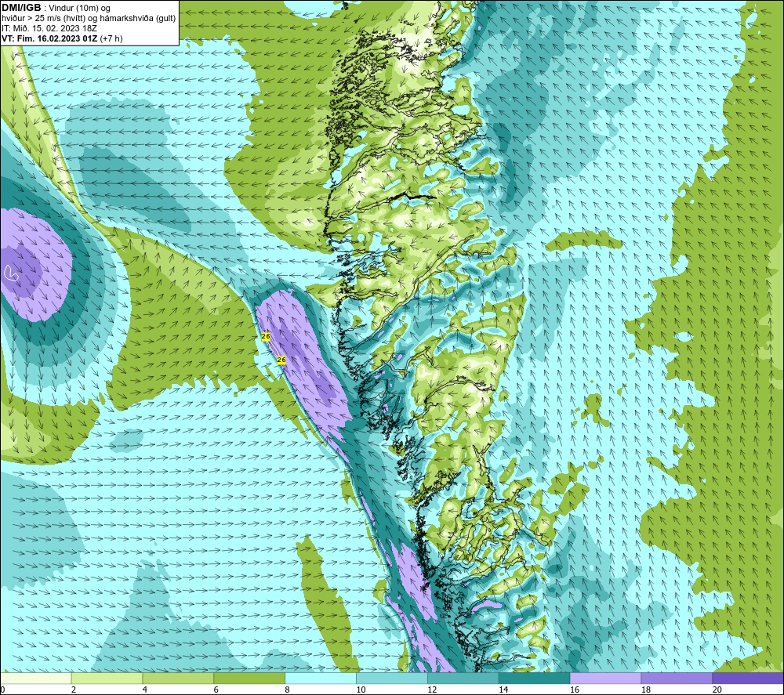Viewport: 784px width, 695px height.
Task: Click the upper yellow '26' gust label
Action: coord(266,336)
